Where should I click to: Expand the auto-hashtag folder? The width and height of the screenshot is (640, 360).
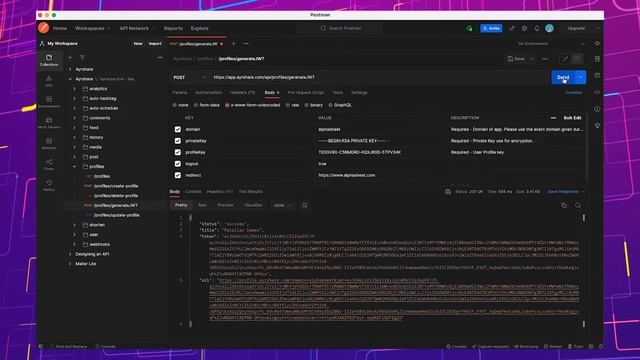[75, 98]
